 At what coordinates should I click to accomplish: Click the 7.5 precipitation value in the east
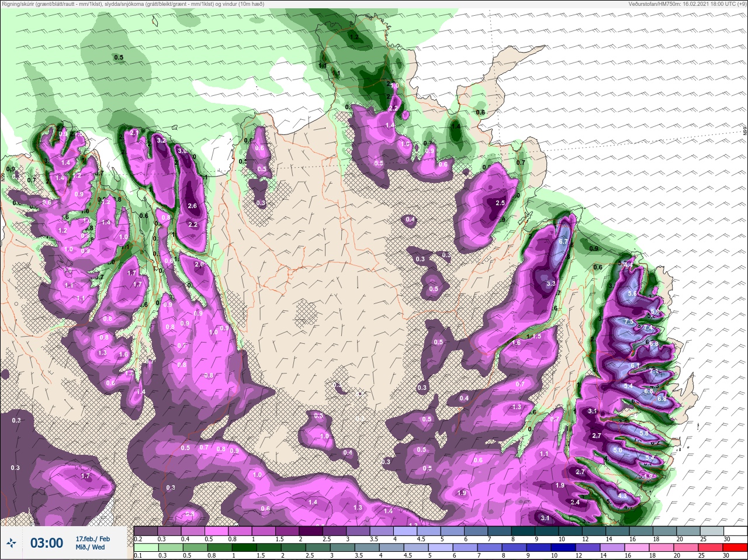(x=629, y=322)
